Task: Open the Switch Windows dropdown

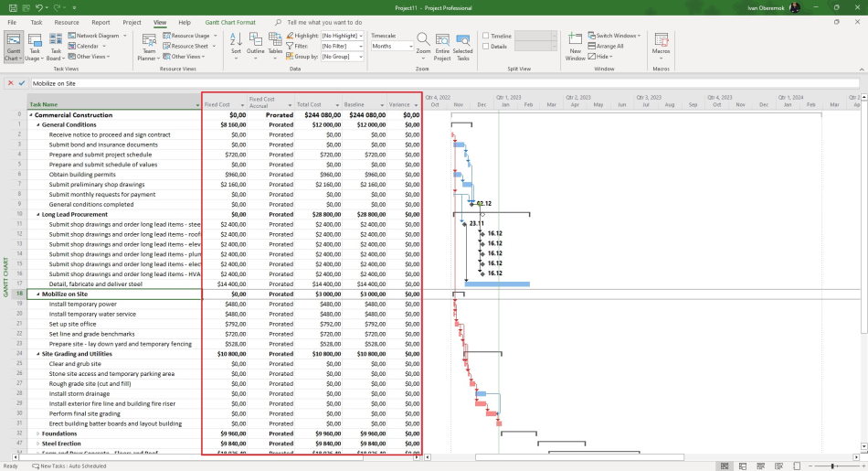Action: (x=614, y=36)
